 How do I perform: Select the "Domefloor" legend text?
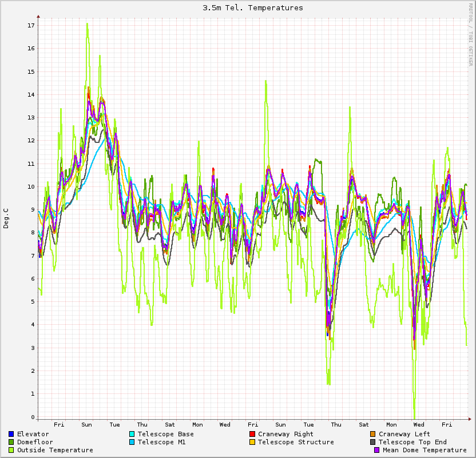35,443
